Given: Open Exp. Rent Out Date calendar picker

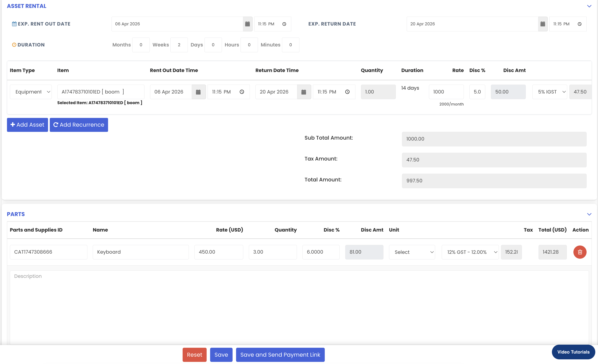Looking at the screenshot, I should [247, 24].
